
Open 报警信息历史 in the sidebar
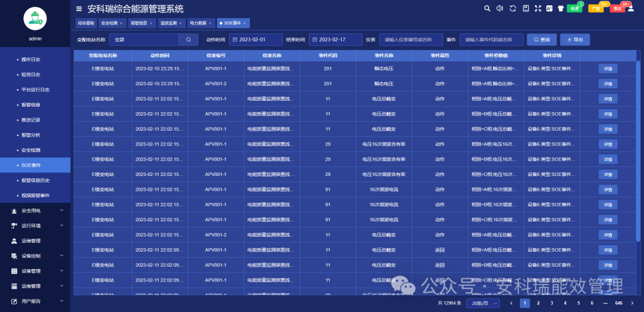coord(35,180)
